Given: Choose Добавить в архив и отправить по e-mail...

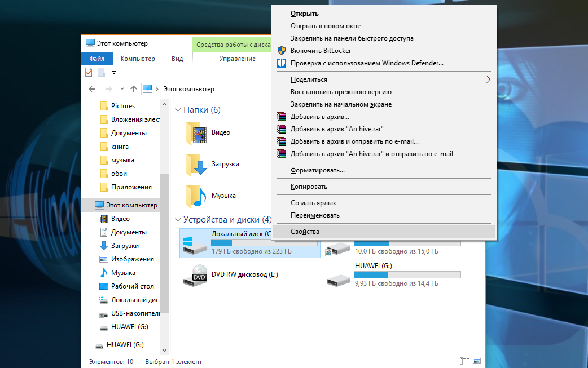Looking at the screenshot, I should [384, 141].
